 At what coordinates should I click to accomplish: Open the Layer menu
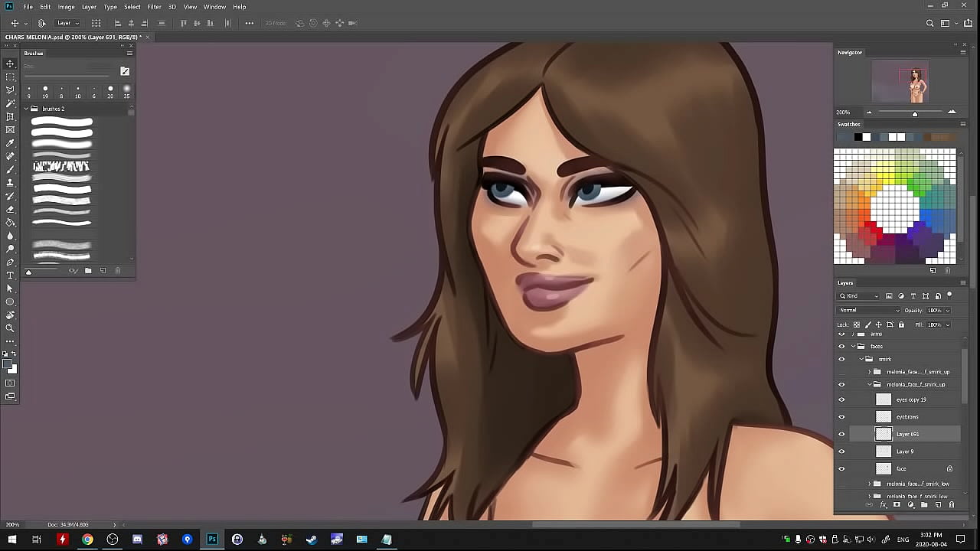click(x=89, y=7)
